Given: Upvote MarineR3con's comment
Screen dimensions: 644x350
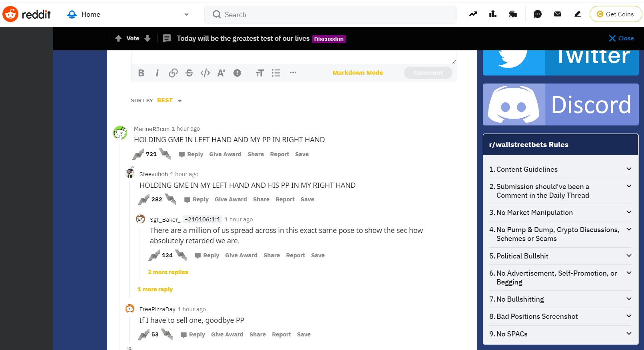Looking at the screenshot, I should 138,154.
